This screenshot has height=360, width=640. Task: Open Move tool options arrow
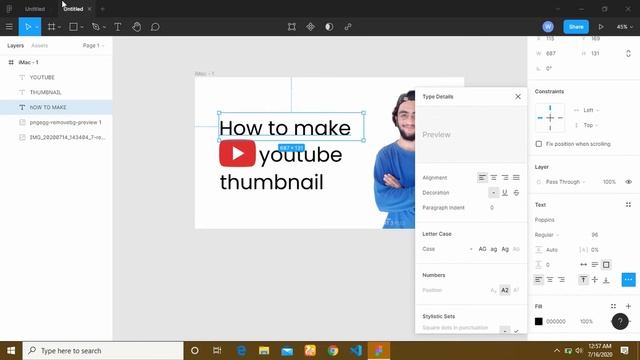37,27
